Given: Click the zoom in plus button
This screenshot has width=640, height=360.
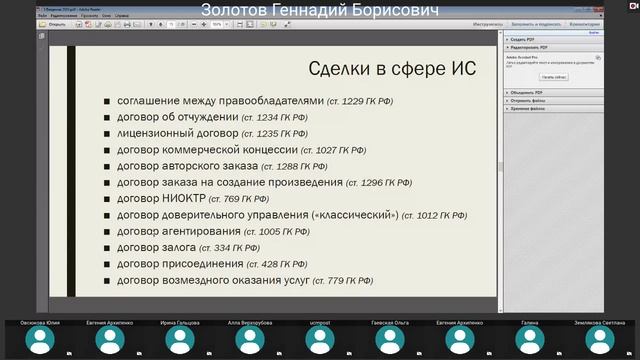Looking at the screenshot, I should tap(204, 24).
